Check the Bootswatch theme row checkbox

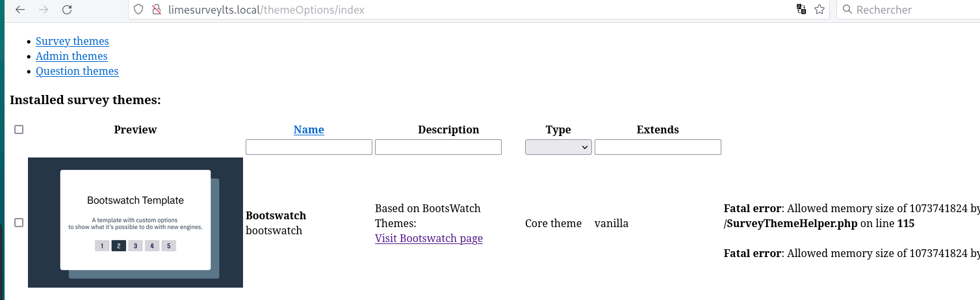(x=19, y=223)
